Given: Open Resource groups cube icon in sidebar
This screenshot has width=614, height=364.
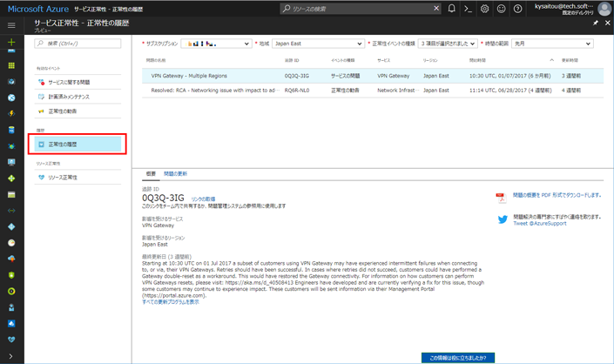Looking at the screenshot, I should tap(11, 82).
